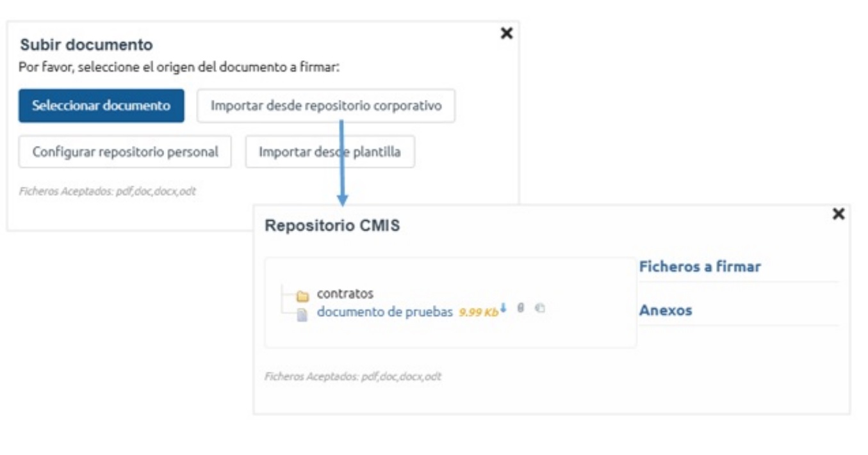
Task: Expand the contratos folder entry
Action: [x=345, y=294]
